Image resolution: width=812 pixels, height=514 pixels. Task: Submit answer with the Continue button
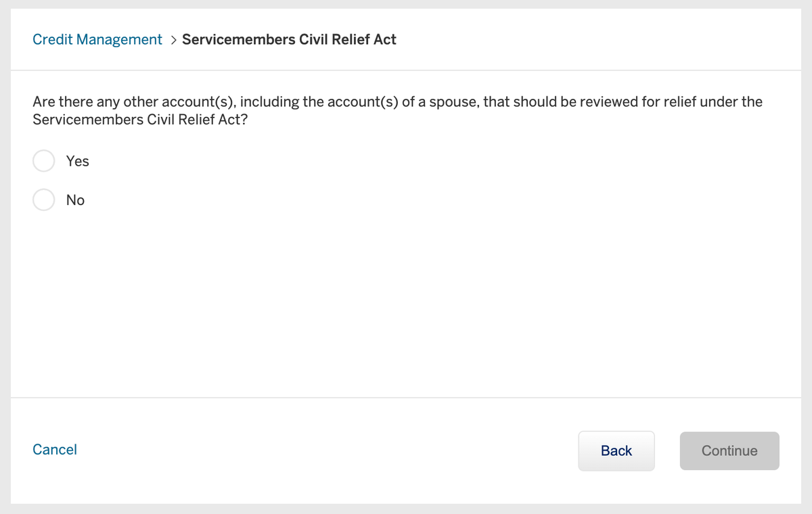coord(729,450)
